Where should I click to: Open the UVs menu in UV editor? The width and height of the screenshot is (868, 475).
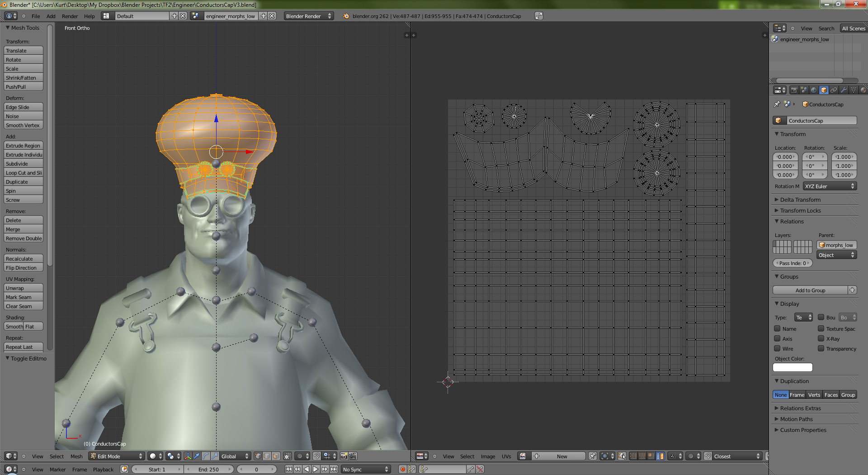pyautogui.click(x=506, y=456)
